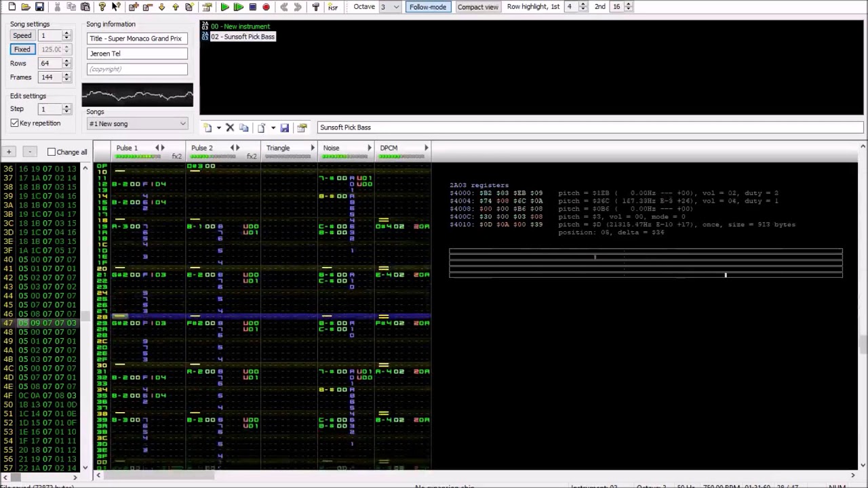Viewport: 868px width, 488px height.
Task: Open the About question-mark icon
Action: (102, 7)
